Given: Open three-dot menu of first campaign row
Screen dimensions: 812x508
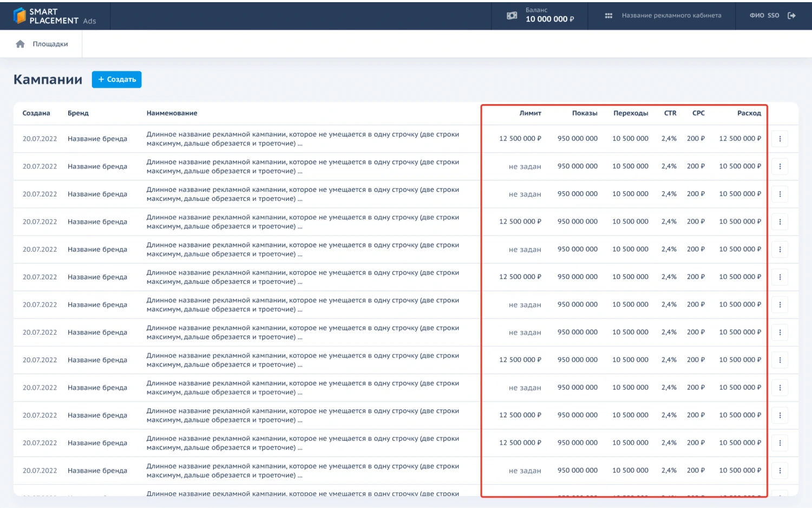Looking at the screenshot, I should tap(780, 139).
